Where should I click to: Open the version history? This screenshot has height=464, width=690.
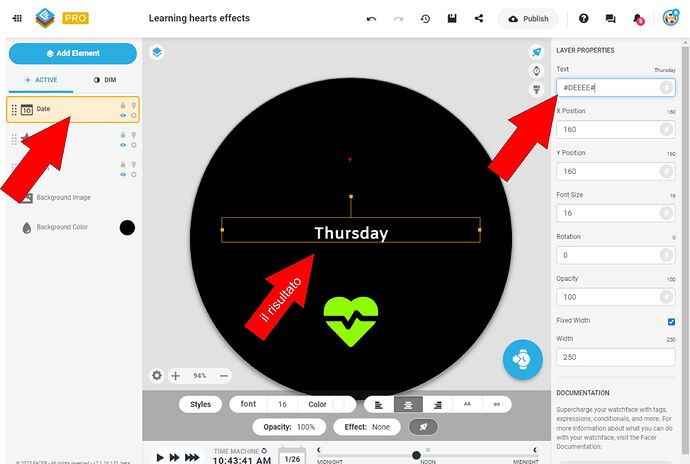425,18
